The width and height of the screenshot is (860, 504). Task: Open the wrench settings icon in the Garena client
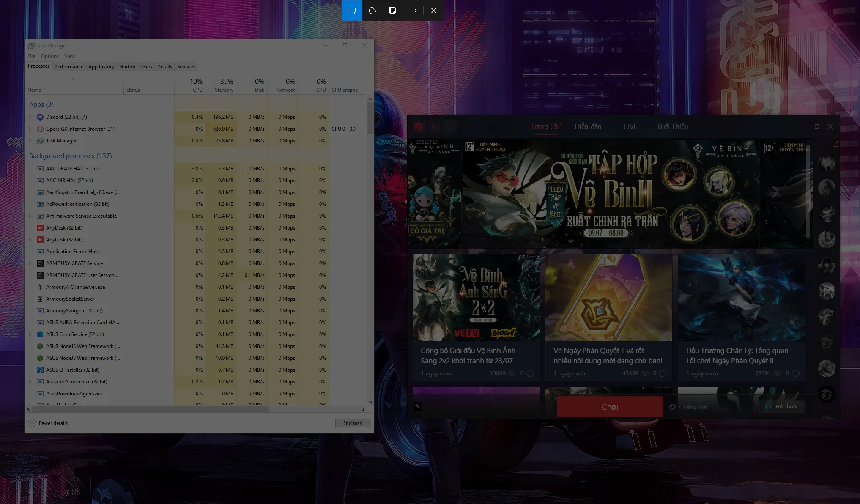417,406
